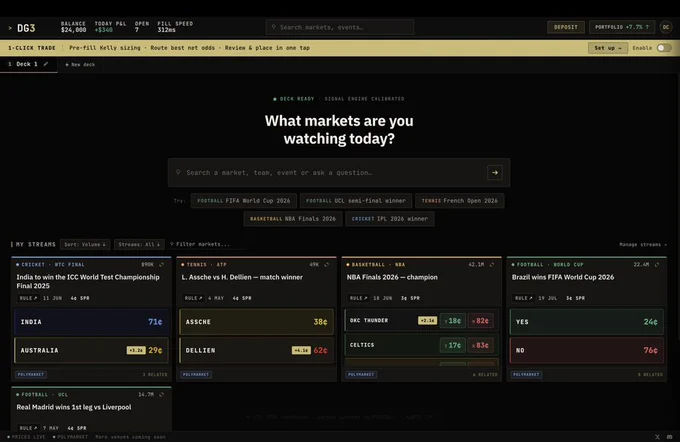The height and width of the screenshot is (442, 680).
Task: Click the Prices Live status indicator
Action: (26, 437)
